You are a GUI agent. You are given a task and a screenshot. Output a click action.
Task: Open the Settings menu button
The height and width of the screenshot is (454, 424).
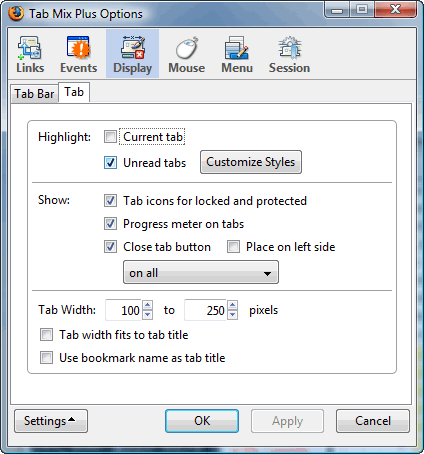[x=51, y=421]
